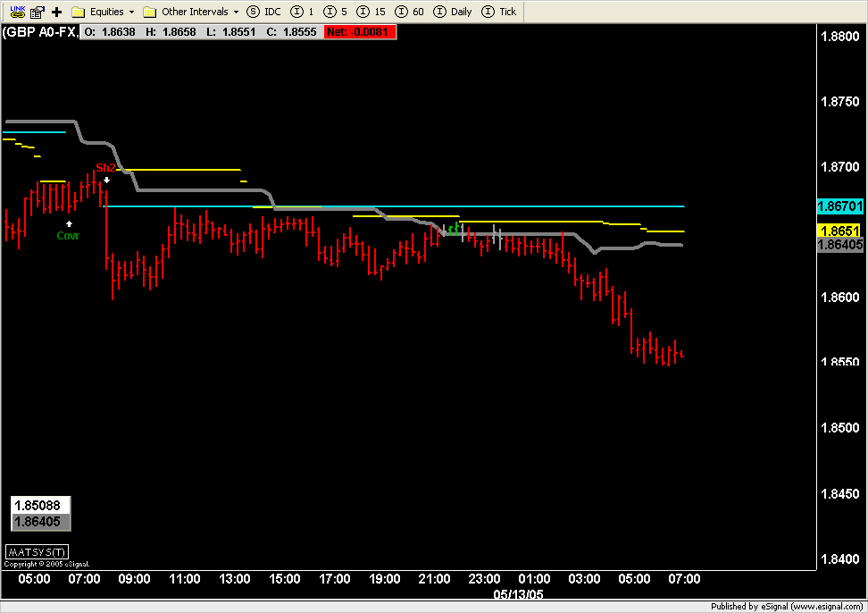Click the 1.8400 price axis label
Image resolution: width=868 pixels, height=613 pixels.
(x=839, y=559)
